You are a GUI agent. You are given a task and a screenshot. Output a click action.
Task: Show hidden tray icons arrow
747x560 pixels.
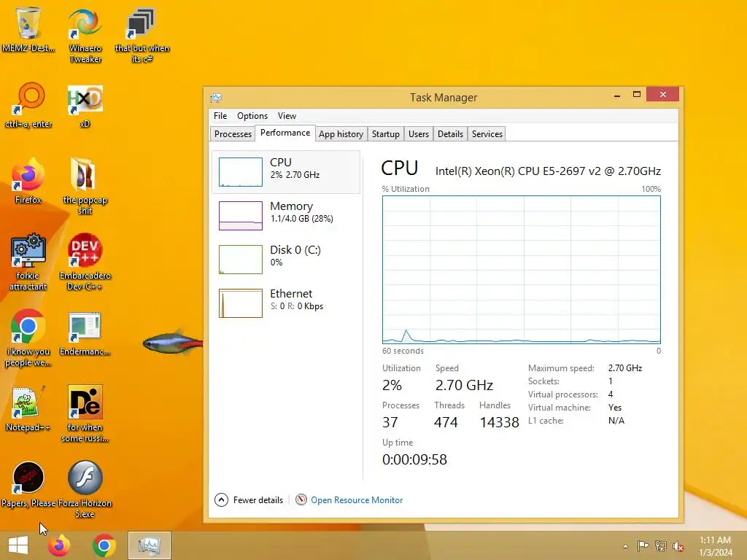(625, 546)
